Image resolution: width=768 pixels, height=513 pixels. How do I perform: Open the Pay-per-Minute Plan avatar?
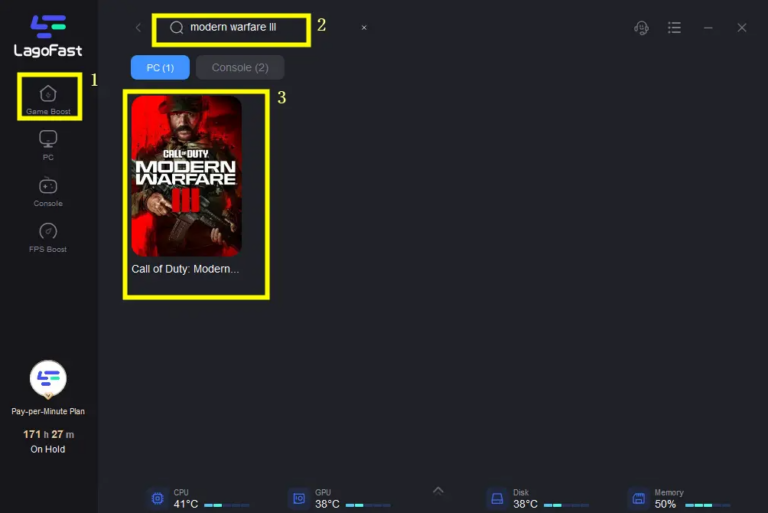pos(48,379)
